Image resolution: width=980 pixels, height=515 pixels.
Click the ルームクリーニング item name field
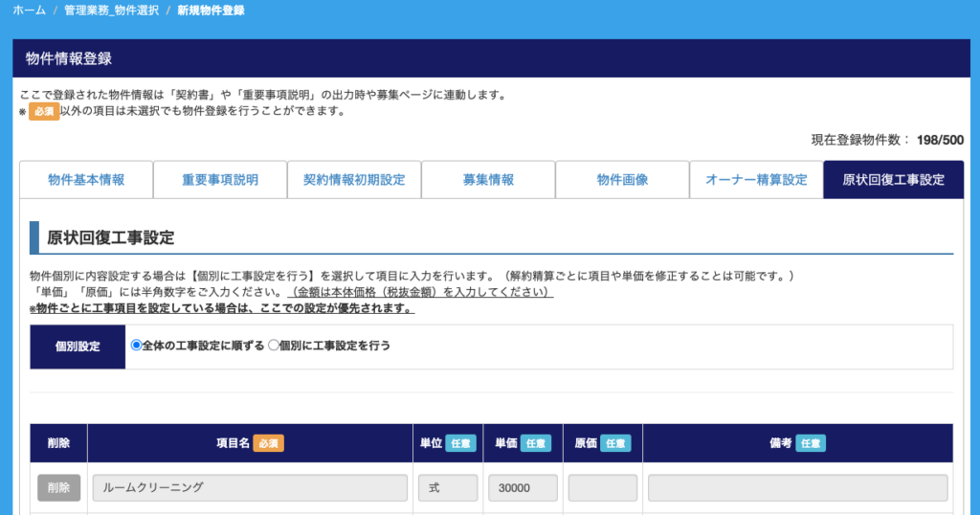[x=250, y=487]
